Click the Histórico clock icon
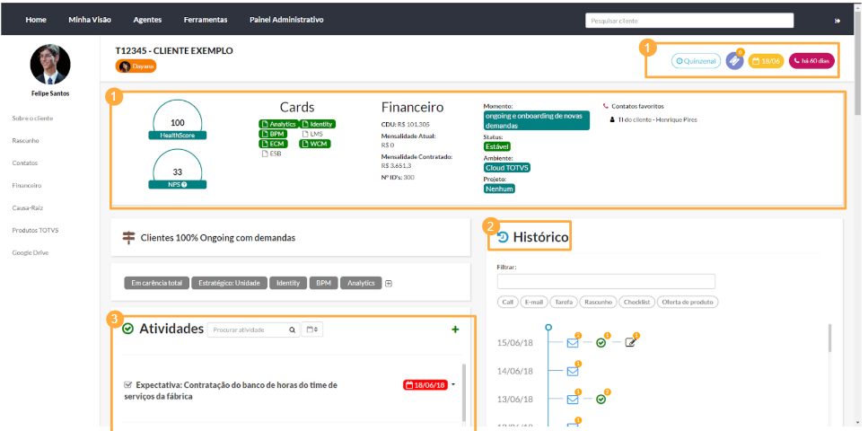 click(x=503, y=238)
